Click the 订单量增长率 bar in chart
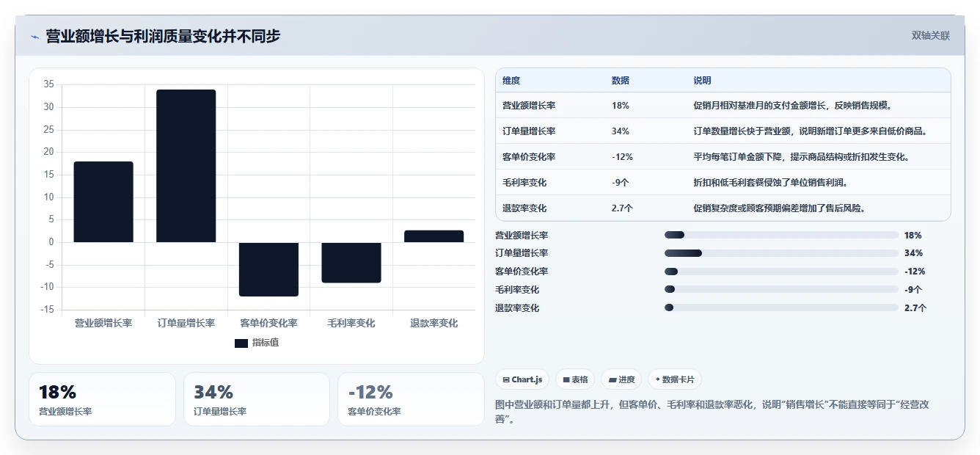The height and width of the screenshot is (455, 980). point(186,166)
